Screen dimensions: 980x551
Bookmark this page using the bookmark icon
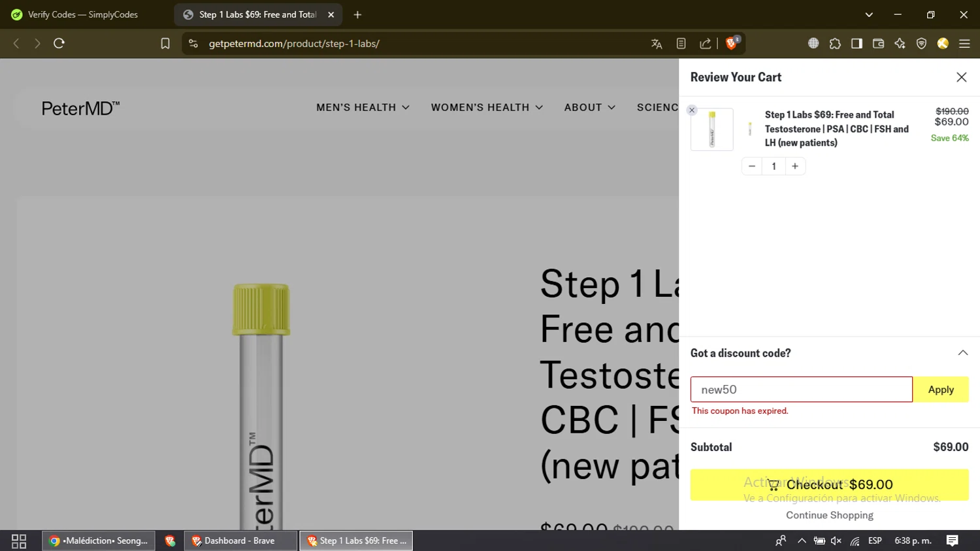point(165,43)
